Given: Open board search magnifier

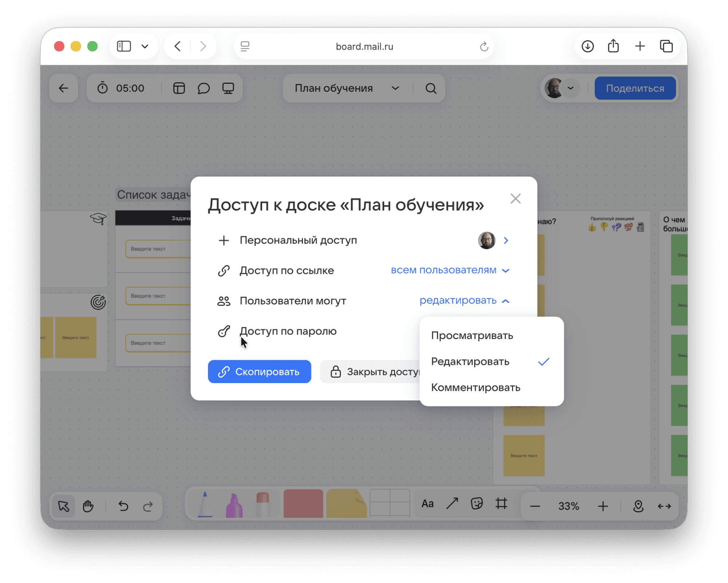Looking at the screenshot, I should 431,88.
